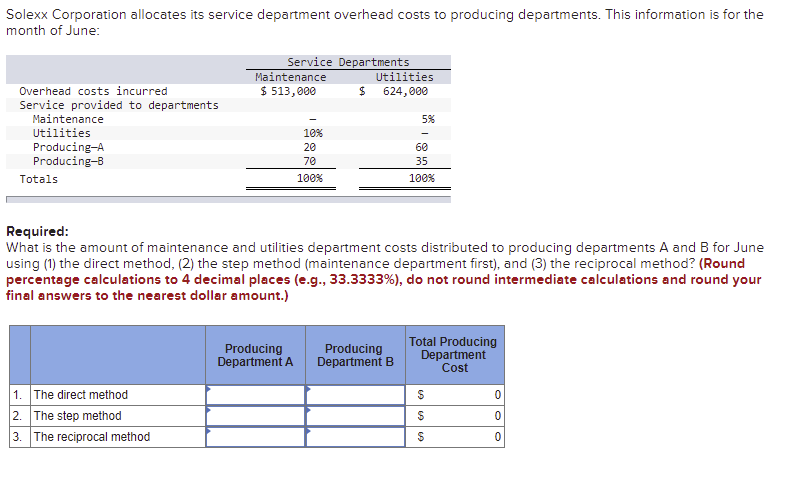
Task: Select total cost cell for reciprocal method
Action: (455, 437)
